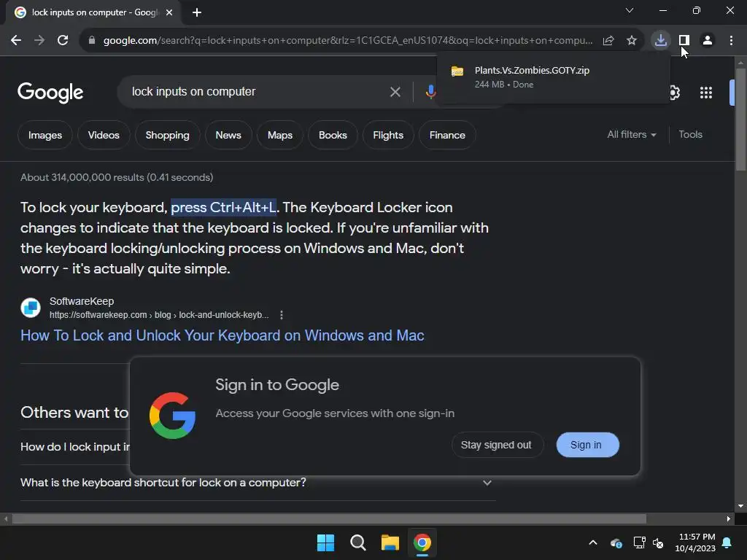Share this page using share icon
Image resolution: width=747 pixels, height=560 pixels.
(x=608, y=41)
